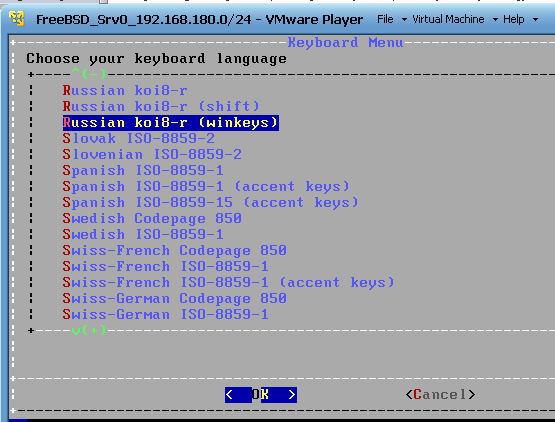Open the Help menu
This screenshot has height=422, width=555.
pyautogui.click(x=514, y=19)
